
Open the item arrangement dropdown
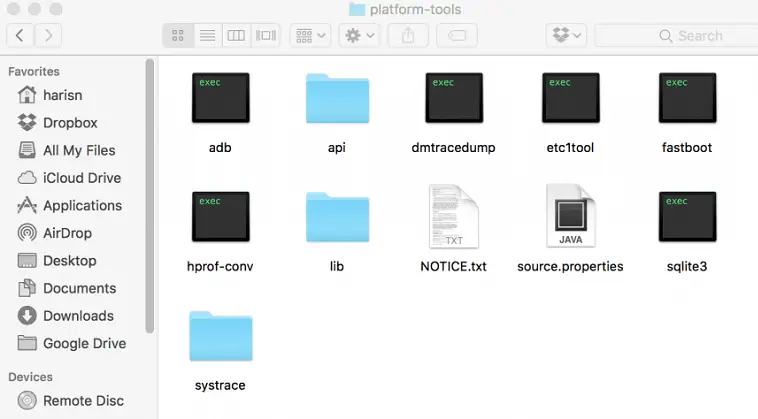pos(310,35)
